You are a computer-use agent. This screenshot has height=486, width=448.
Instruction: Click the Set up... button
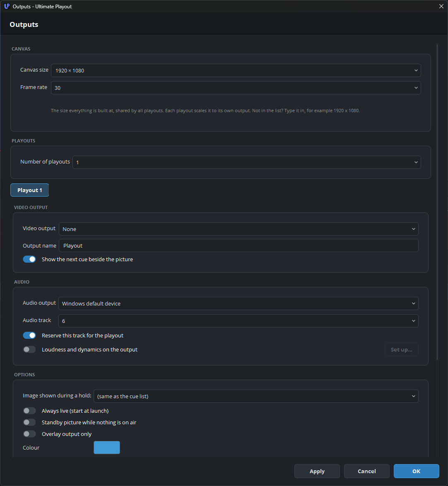(x=402, y=349)
